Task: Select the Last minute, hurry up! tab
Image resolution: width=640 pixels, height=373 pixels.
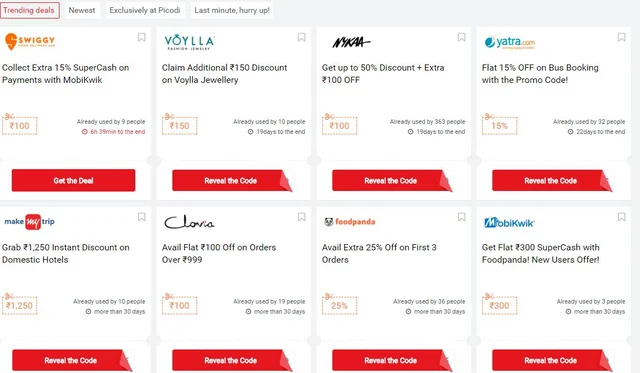Action: [232, 10]
